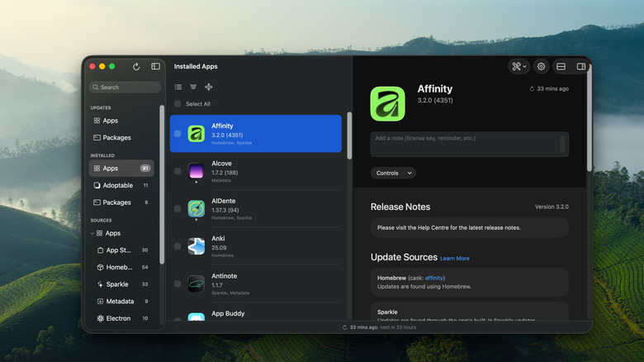
Task: Click the Alcove app icon
Action: (197, 171)
